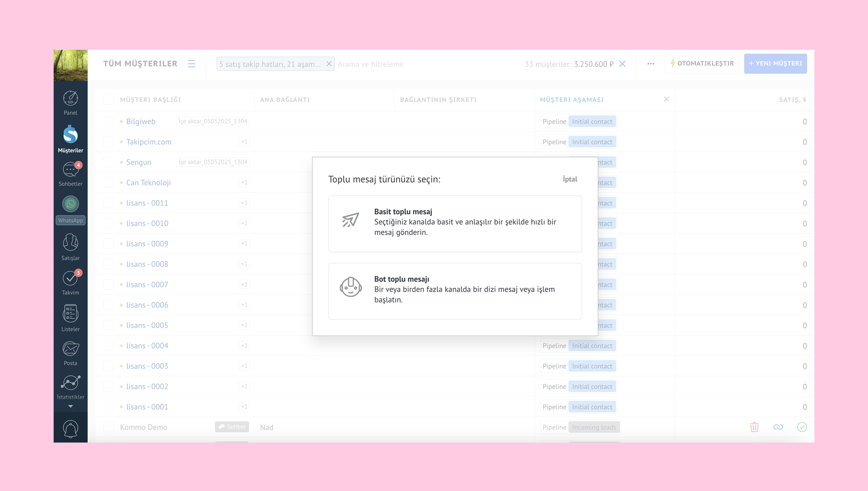Tick the Sengun row checkbox
Image resolution: width=868 pixels, height=491 pixels.
108,162
